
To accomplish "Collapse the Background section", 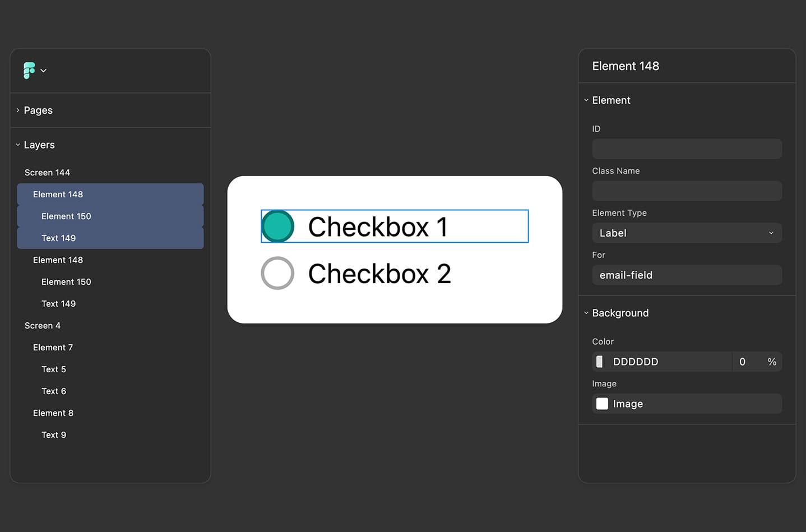I will [x=586, y=313].
